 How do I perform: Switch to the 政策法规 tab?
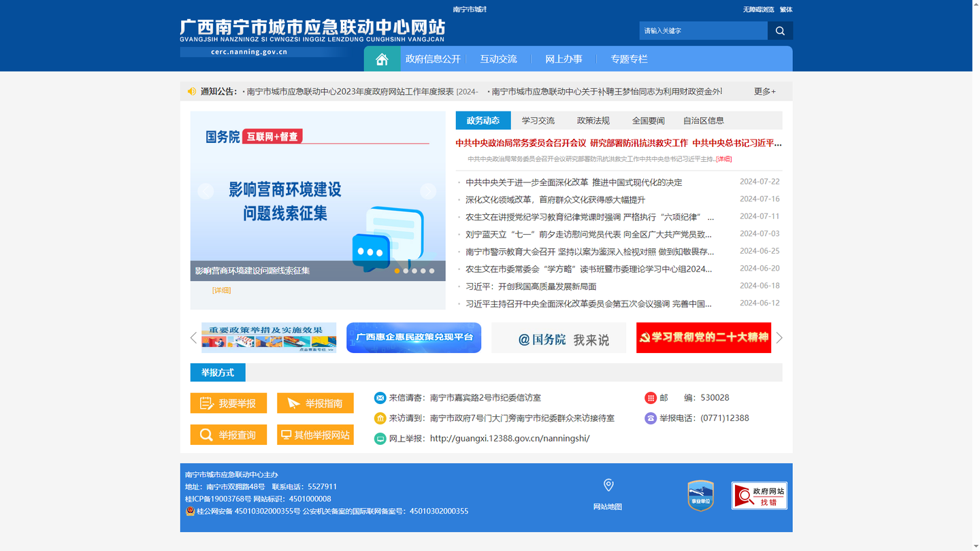click(x=593, y=120)
